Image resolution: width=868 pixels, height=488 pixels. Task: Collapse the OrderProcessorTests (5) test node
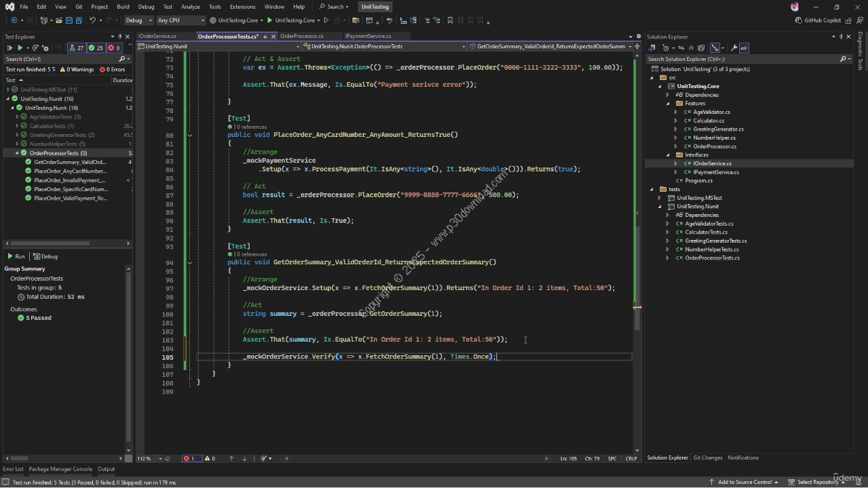tap(18, 153)
